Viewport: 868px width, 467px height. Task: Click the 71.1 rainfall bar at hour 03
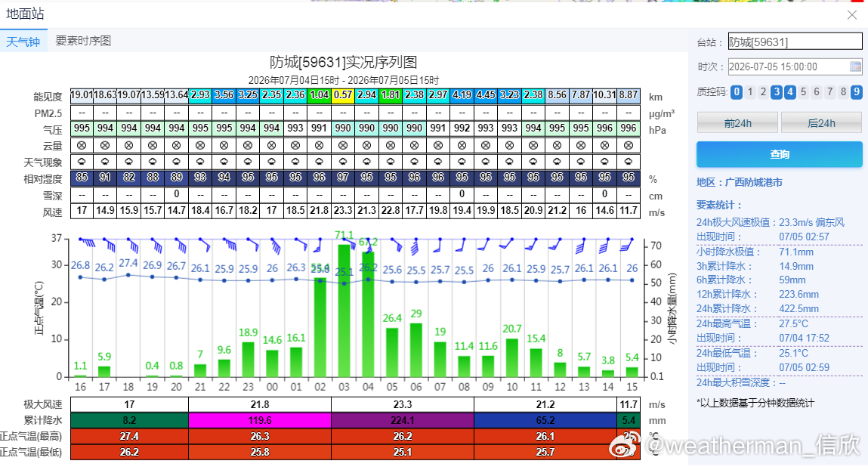pyautogui.click(x=344, y=311)
